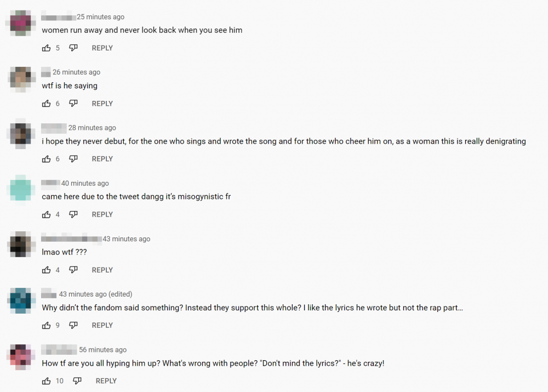Like the 'How tf are you all hyping' comment
This screenshot has height=392, width=548.
pos(46,381)
